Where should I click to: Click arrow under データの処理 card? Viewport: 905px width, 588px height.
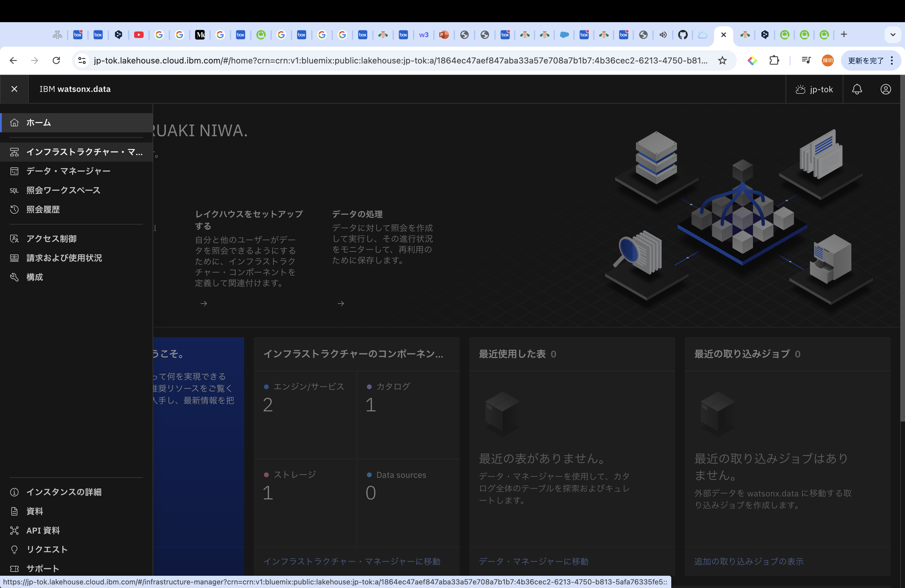pos(341,303)
